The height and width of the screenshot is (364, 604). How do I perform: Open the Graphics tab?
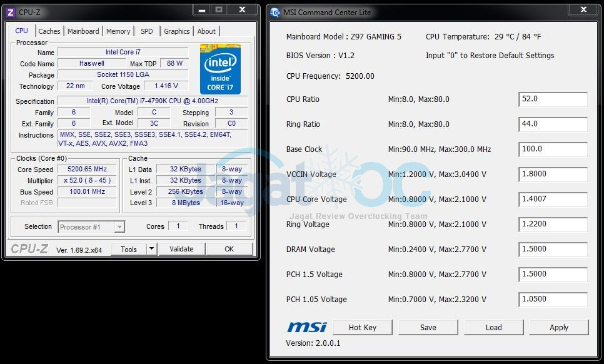pos(177,31)
